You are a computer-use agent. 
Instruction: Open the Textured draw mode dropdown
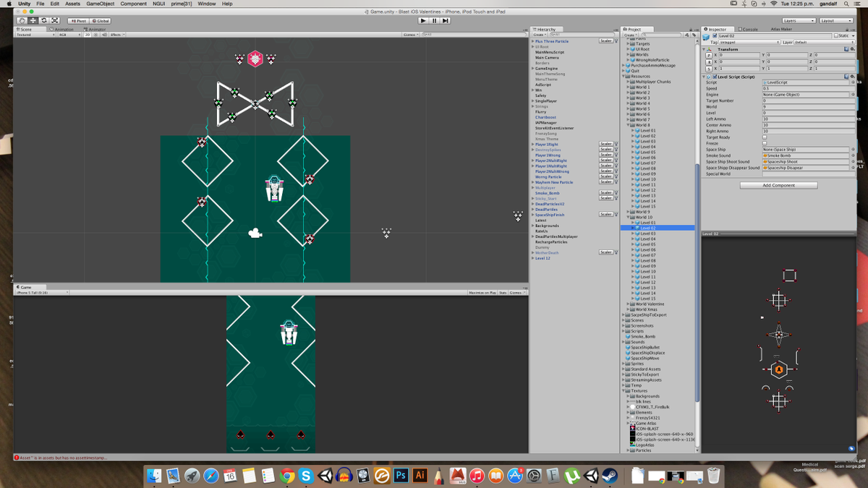click(x=35, y=34)
